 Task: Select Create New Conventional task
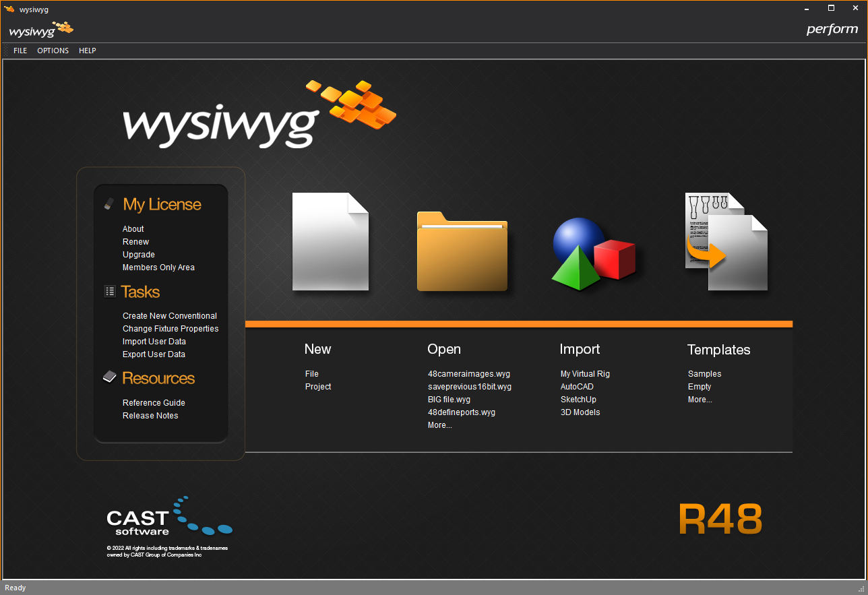point(170,316)
